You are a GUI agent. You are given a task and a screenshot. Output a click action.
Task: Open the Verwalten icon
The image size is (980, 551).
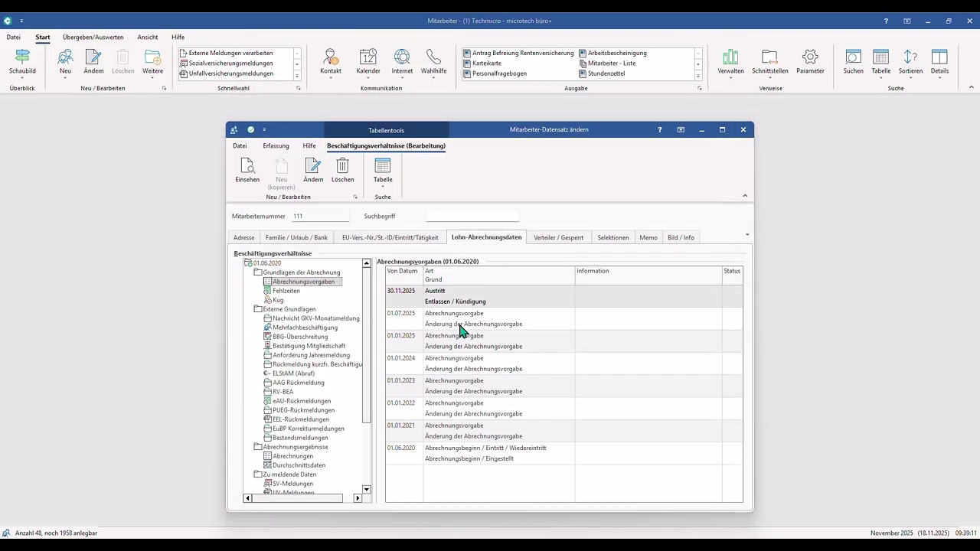[730, 63]
